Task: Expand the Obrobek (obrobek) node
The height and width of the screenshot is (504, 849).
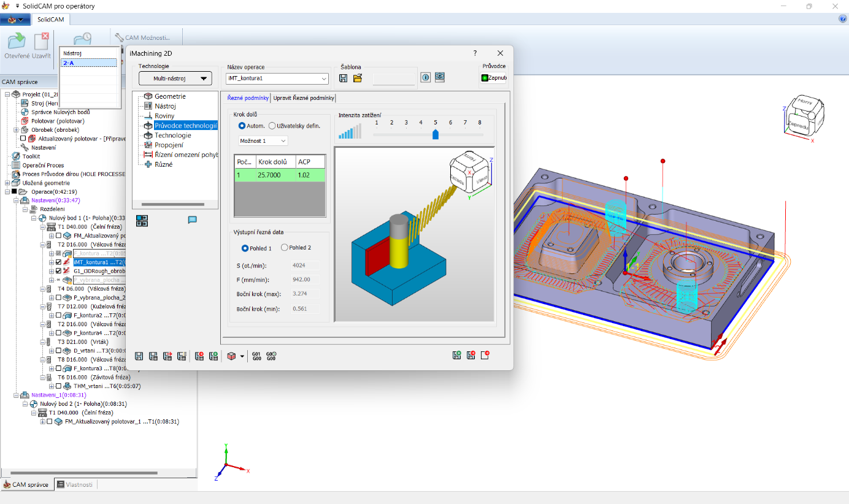Action: click(x=16, y=130)
